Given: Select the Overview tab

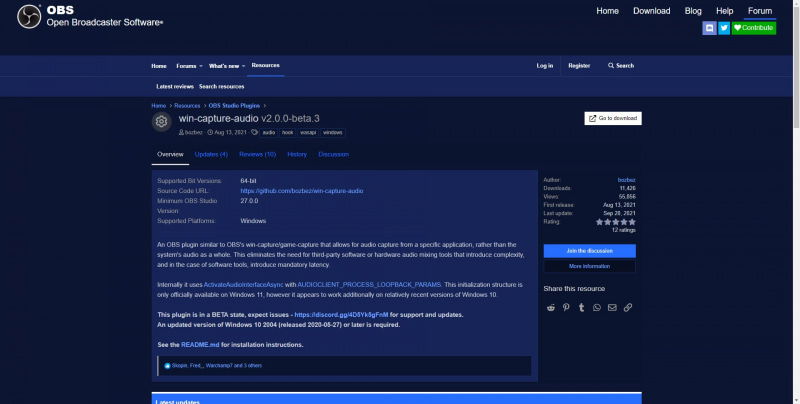Looking at the screenshot, I should coord(170,155).
